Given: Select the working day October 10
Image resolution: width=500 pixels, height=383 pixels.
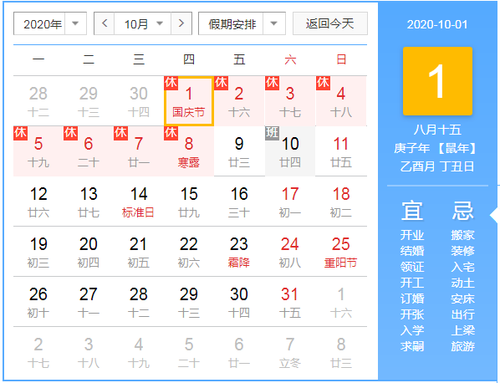Looking at the screenshot, I should click(x=290, y=151).
